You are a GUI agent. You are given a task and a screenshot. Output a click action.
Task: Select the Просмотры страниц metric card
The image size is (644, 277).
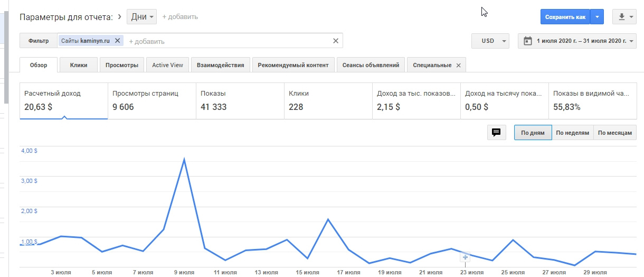(152, 100)
